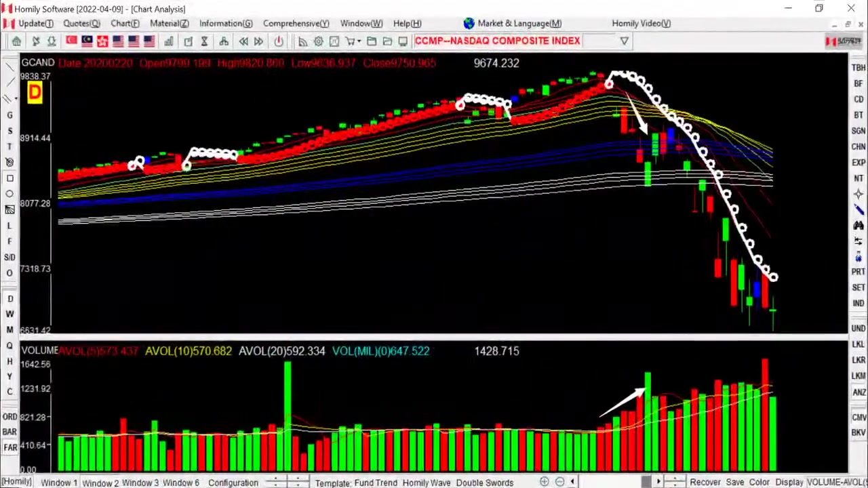Open the Chart menu
The height and width of the screenshot is (488, 868).
click(125, 23)
